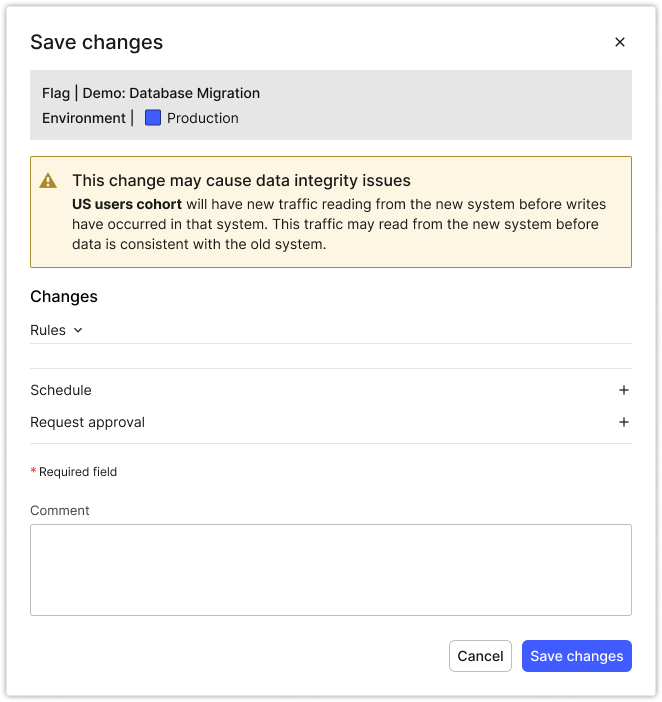This screenshot has width=662, height=702.
Task: Expand the Schedule row label
Action: click(x=61, y=390)
